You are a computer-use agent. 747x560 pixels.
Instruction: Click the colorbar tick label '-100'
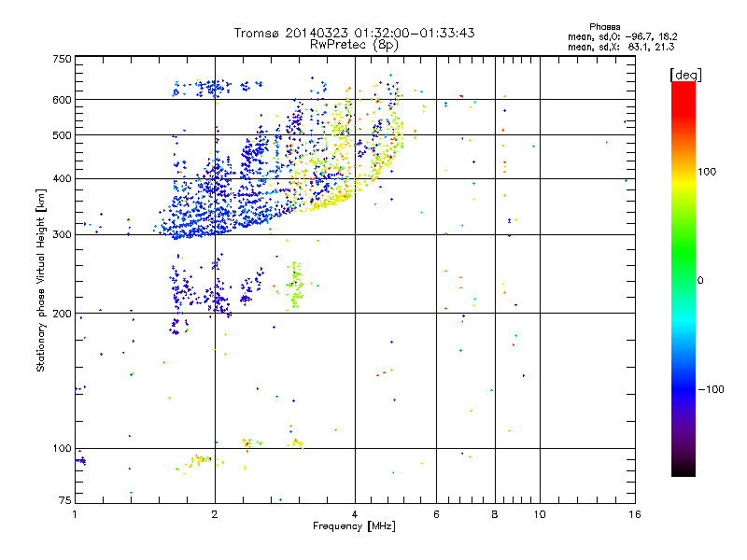click(x=711, y=389)
